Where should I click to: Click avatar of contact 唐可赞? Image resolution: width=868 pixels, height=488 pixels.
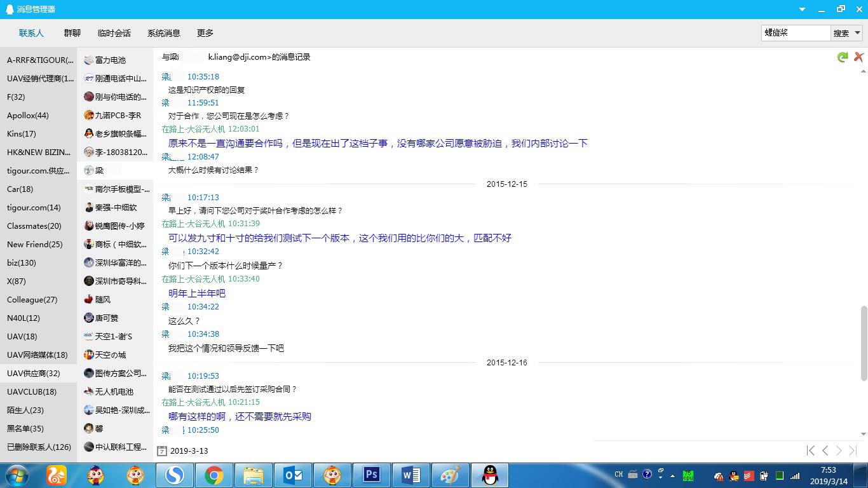click(89, 318)
